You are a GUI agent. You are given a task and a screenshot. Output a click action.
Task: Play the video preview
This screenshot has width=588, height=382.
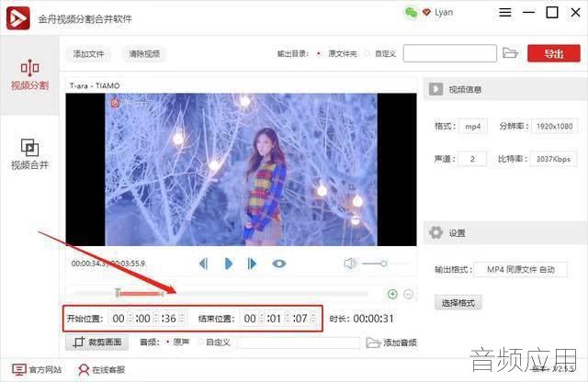229,264
